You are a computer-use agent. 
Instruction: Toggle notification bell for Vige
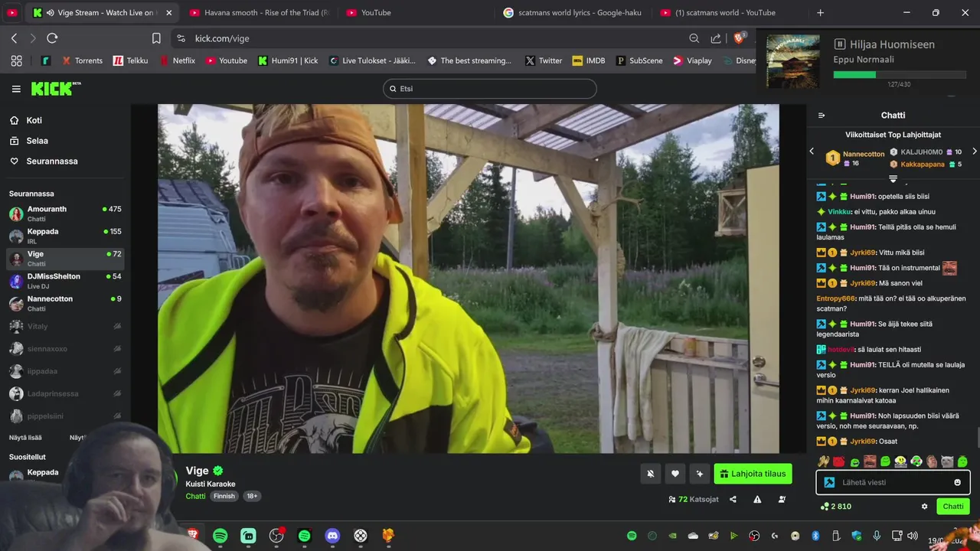pos(650,474)
